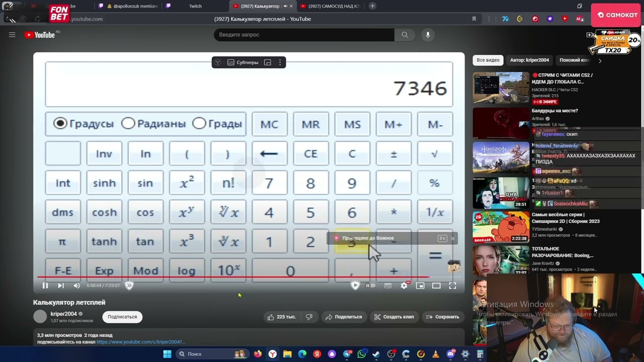Switch to the Twitch browser tab

point(195,6)
